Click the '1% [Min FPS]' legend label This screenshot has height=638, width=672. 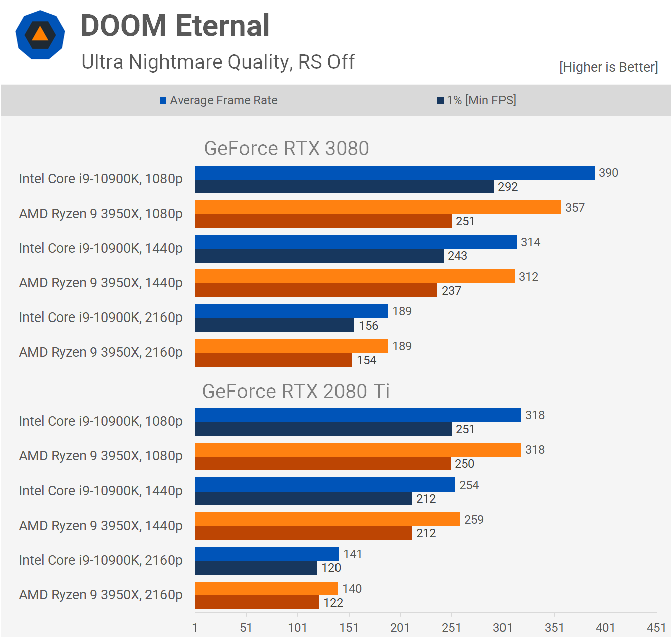tap(481, 100)
